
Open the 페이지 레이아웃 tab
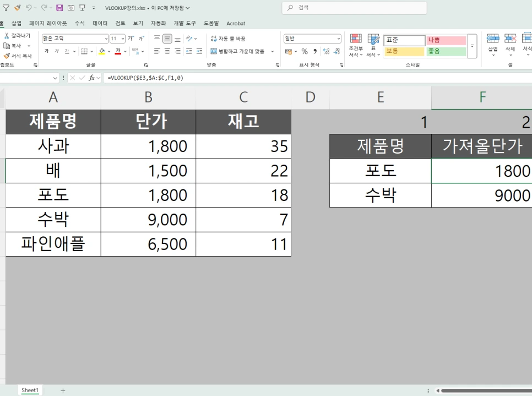tap(48, 23)
